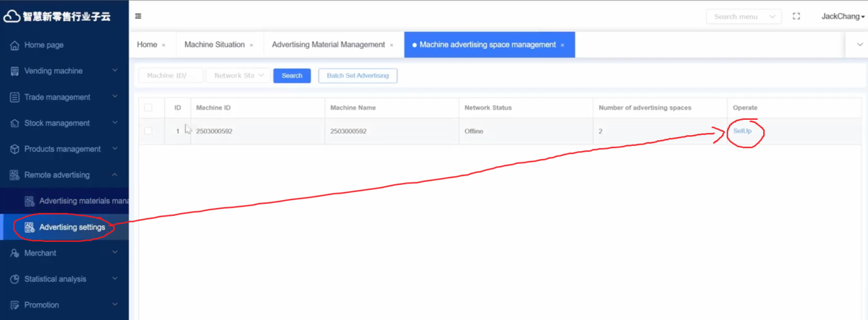Click the SetUp link in Operate column

(x=743, y=131)
